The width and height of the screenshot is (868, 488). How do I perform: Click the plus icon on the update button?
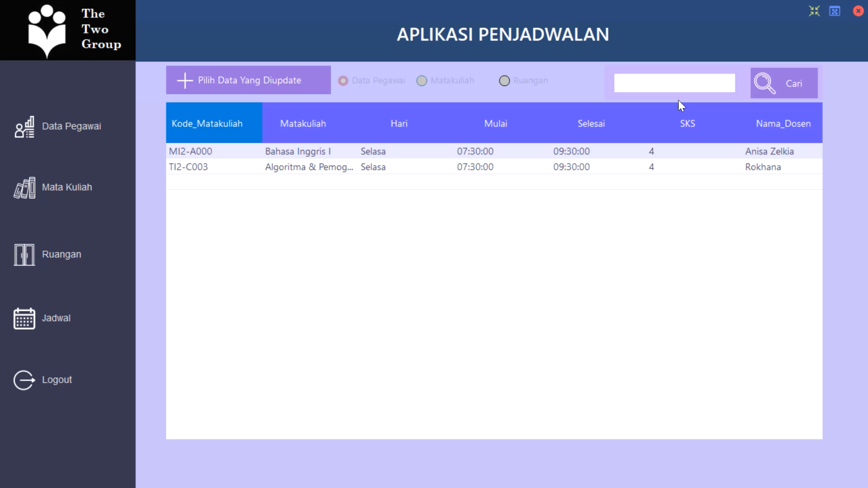pyautogui.click(x=184, y=80)
